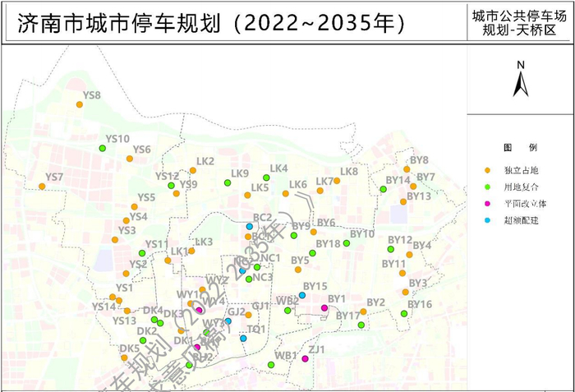Image resolution: width=575 pixels, height=392 pixels.
Task: Select the green BY9 marker dot
Action: (x=294, y=235)
